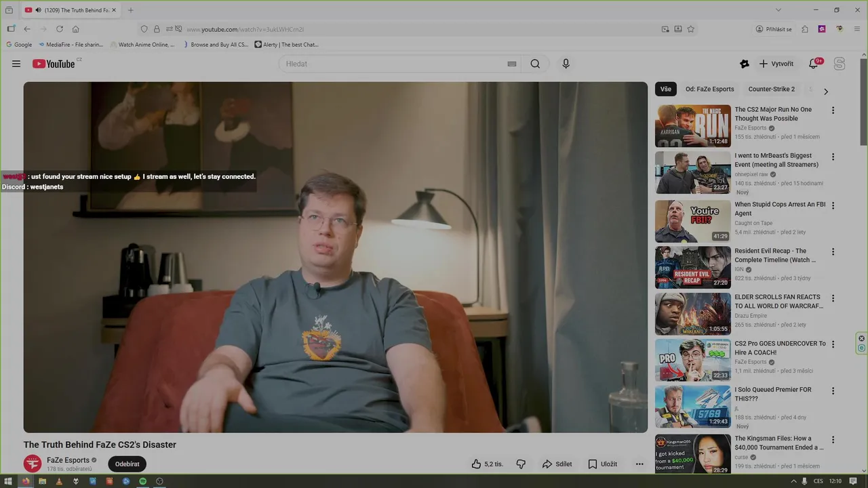This screenshot has height=488, width=868.
Task: Open the shield tracking protection icon
Action: tap(144, 29)
